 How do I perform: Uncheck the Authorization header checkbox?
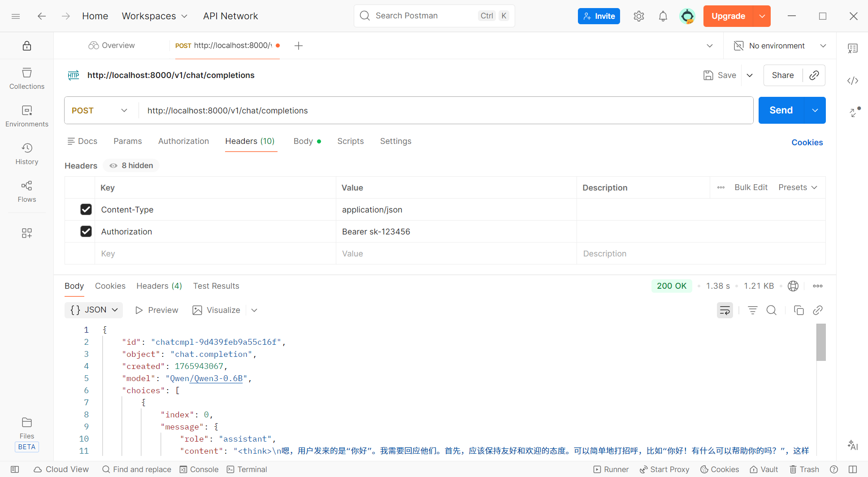point(86,231)
